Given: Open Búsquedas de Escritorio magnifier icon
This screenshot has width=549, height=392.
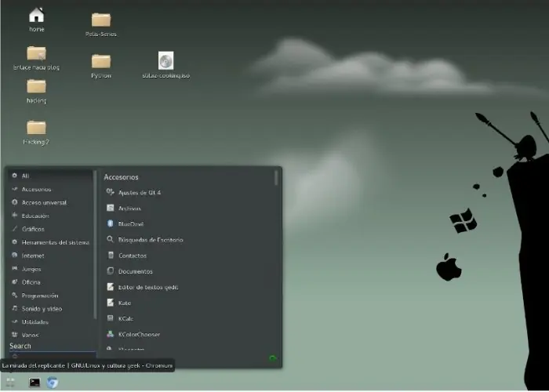Looking at the screenshot, I should click(111, 239).
